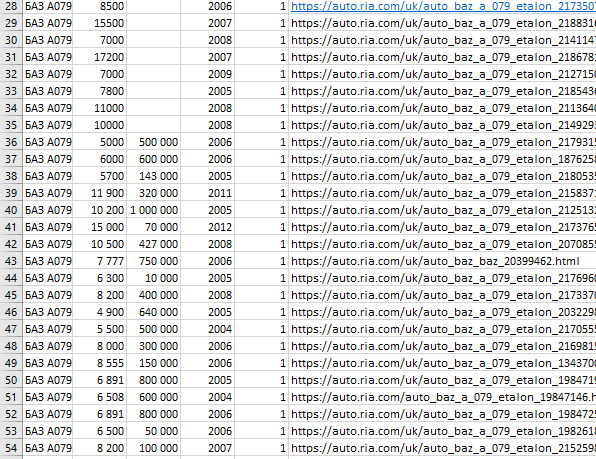Viewport: 596px width, 459px height.
Task: Select the year cell 2011 in row 39
Action: [x=208, y=193]
